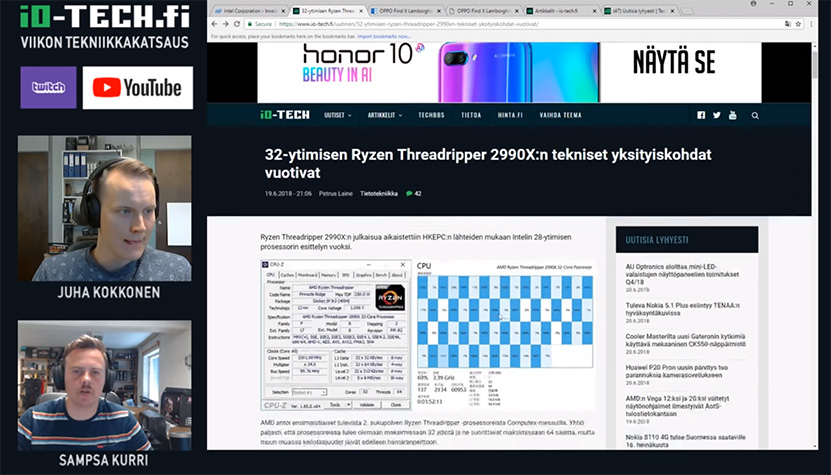Open the Tietotekniikka category link

coord(379,193)
